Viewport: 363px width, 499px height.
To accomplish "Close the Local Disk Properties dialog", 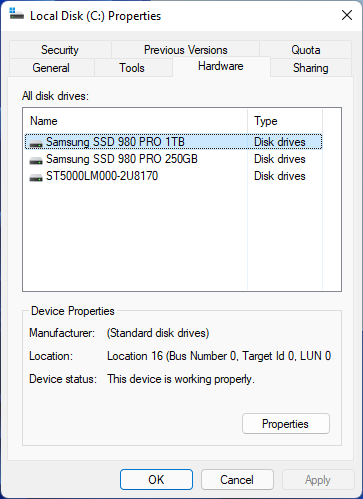I will (347, 15).
